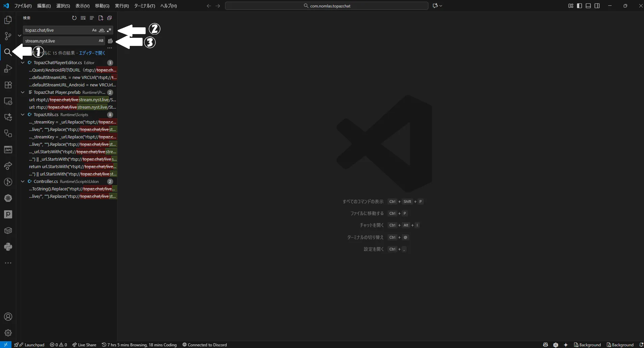This screenshot has width=644, height=348.
Task: Clear the search results
Action: pyautogui.click(x=83, y=18)
